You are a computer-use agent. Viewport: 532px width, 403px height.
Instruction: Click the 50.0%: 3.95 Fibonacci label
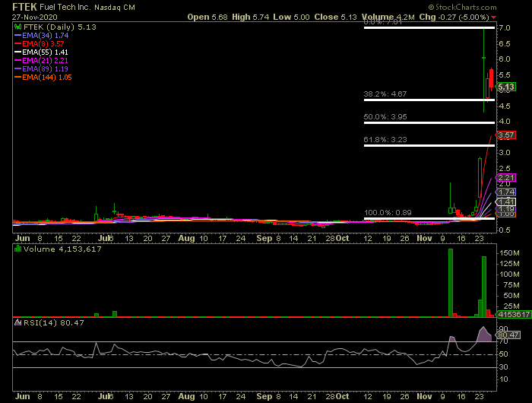[x=385, y=117]
